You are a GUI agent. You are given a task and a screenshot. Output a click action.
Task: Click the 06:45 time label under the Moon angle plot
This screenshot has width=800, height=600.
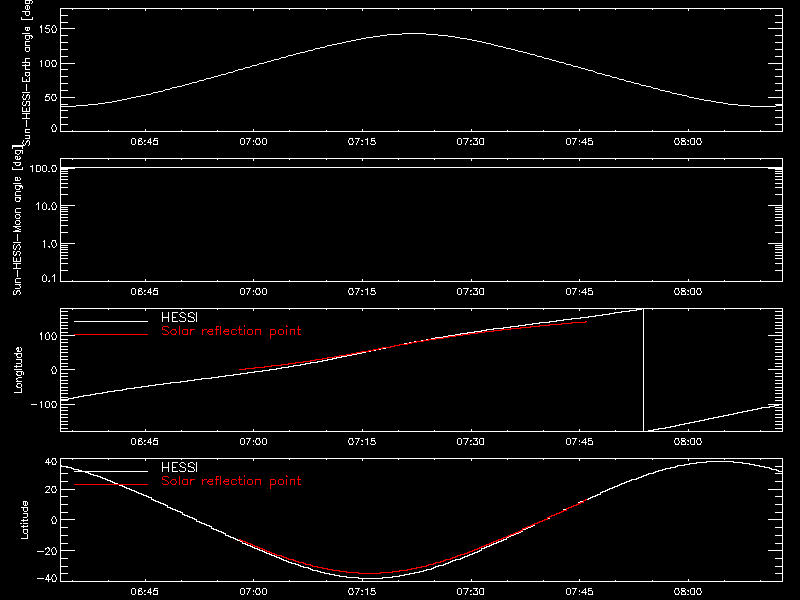click(144, 292)
